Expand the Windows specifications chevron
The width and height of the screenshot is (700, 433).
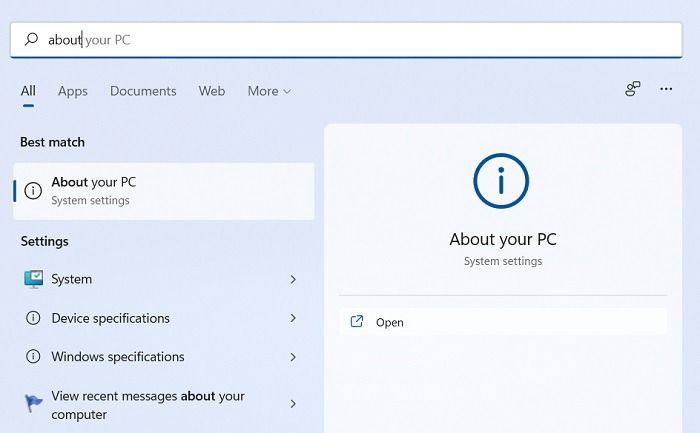click(x=293, y=357)
